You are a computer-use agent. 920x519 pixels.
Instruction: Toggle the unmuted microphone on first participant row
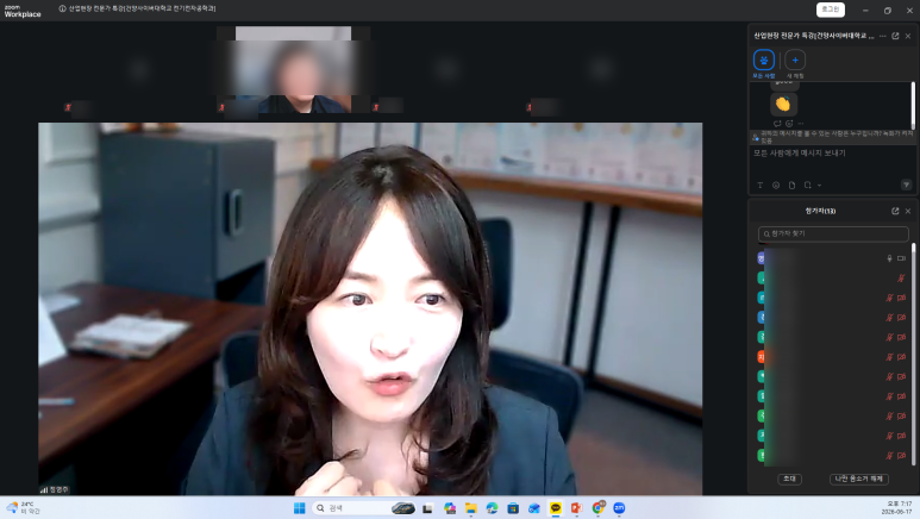tap(889, 259)
